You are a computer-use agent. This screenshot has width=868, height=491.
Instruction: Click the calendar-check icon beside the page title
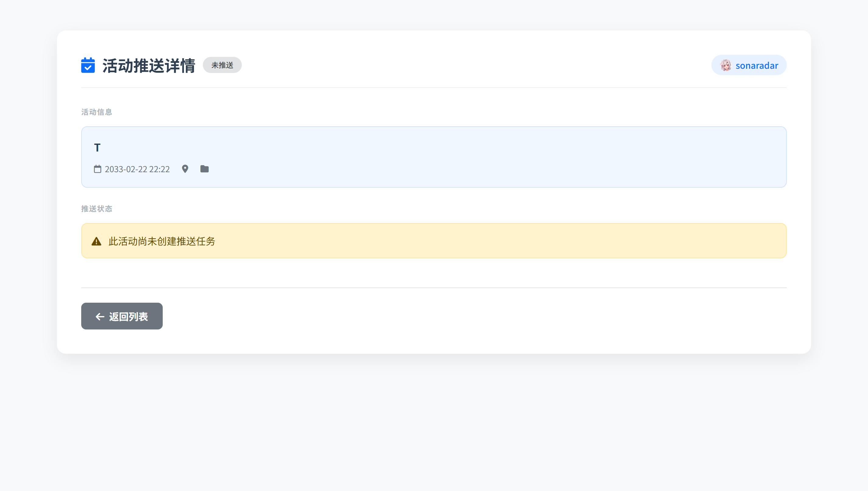(x=88, y=65)
